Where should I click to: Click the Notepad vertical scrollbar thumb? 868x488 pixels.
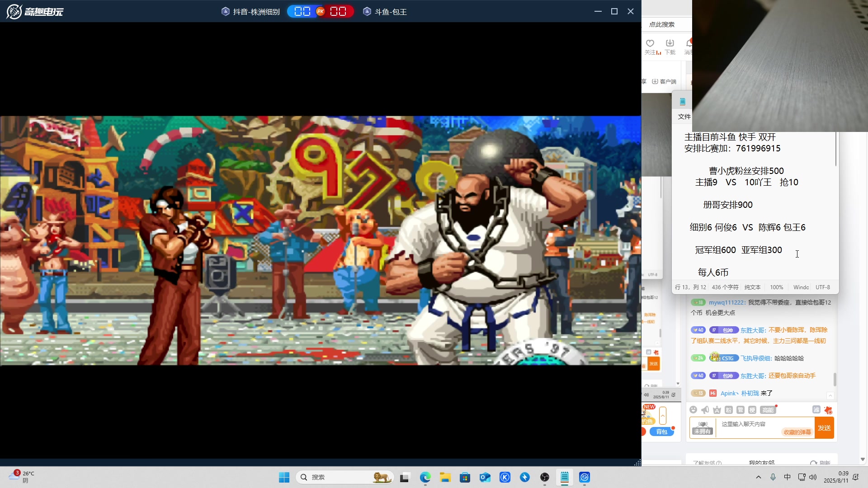pos(836,149)
